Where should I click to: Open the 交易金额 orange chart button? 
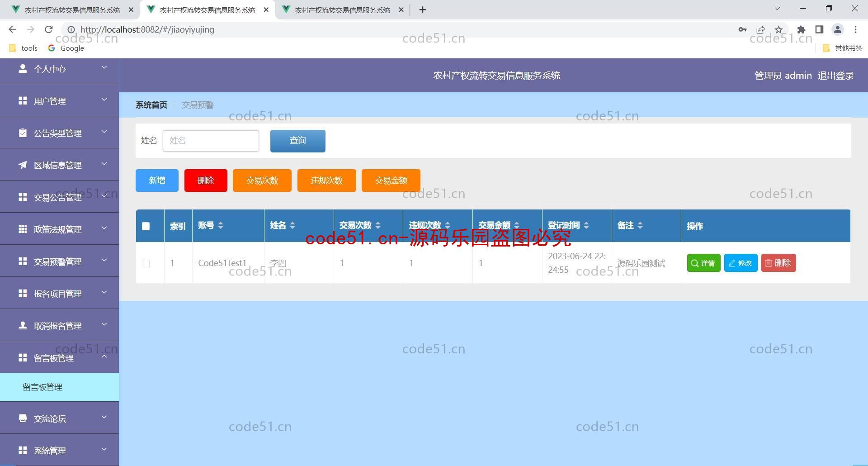pyautogui.click(x=391, y=181)
